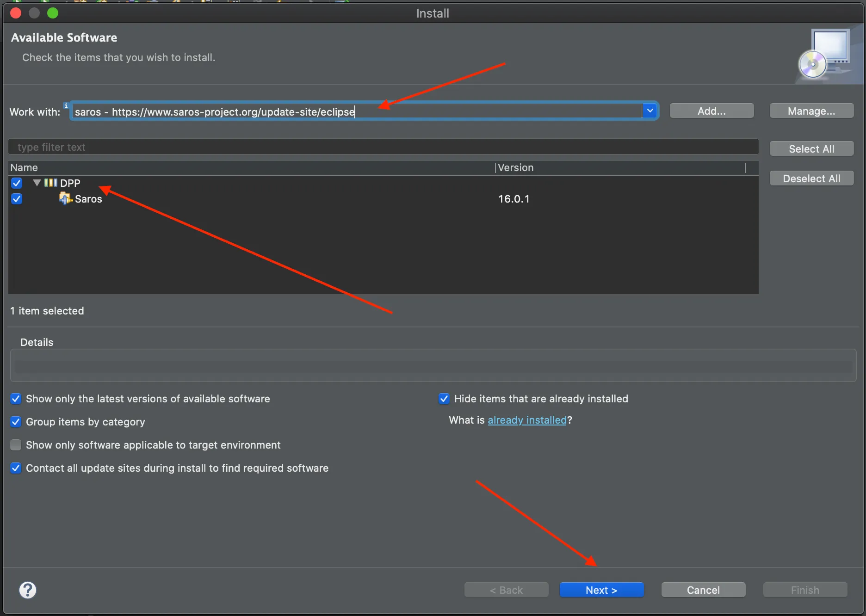Click the DPP category icon

[50, 183]
